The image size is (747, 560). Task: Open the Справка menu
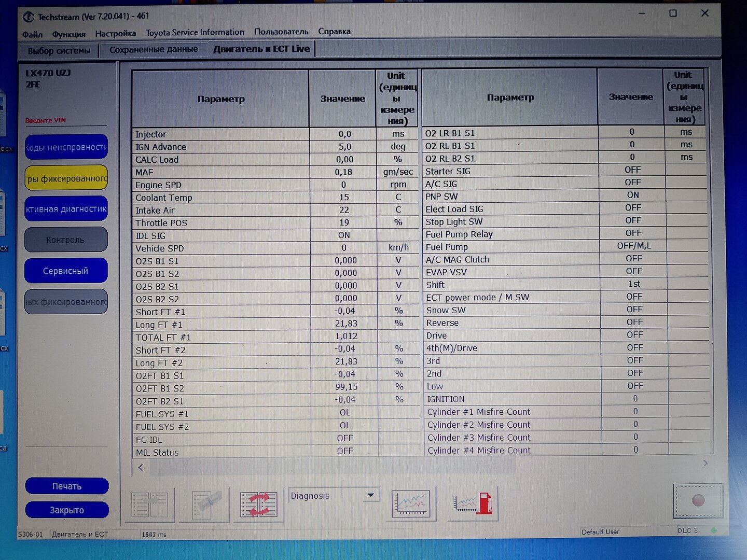(334, 31)
